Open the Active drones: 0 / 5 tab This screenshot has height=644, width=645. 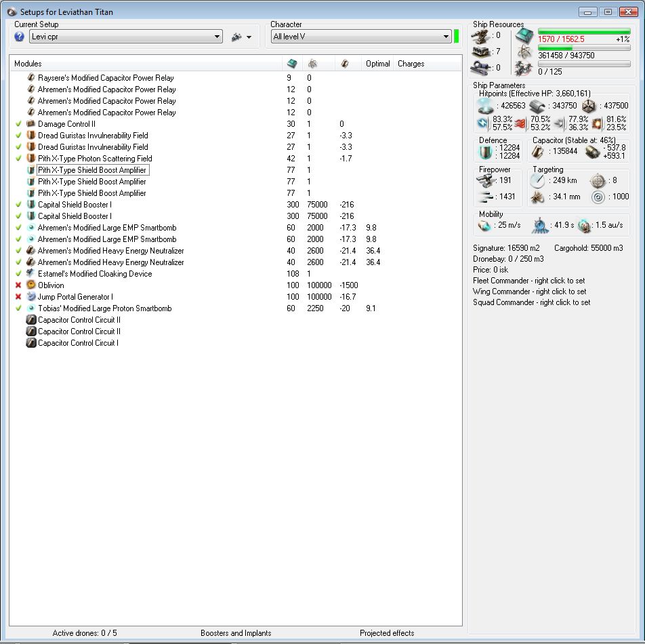(85, 633)
